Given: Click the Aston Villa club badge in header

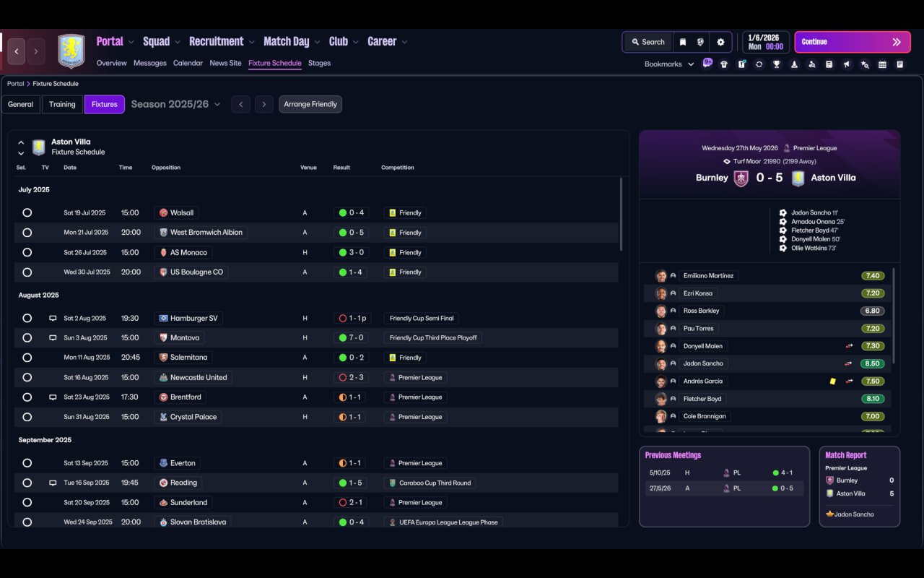Looking at the screenshot, I should [x=71, y=51].
